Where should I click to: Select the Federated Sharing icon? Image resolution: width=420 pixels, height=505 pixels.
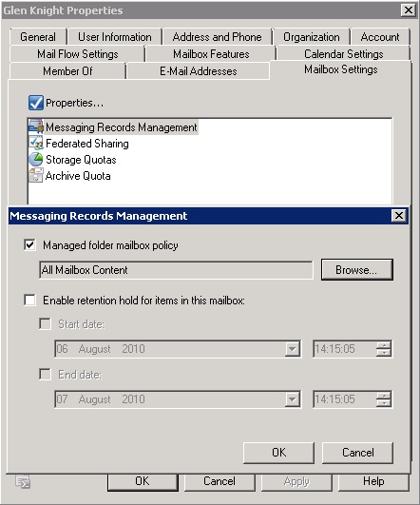click(x=36, y=143)
